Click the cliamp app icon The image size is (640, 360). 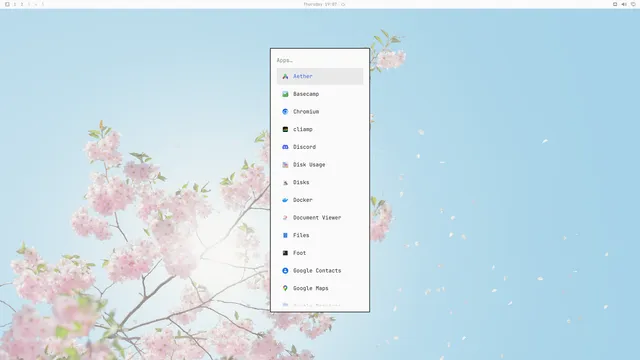tap(285, 129)
